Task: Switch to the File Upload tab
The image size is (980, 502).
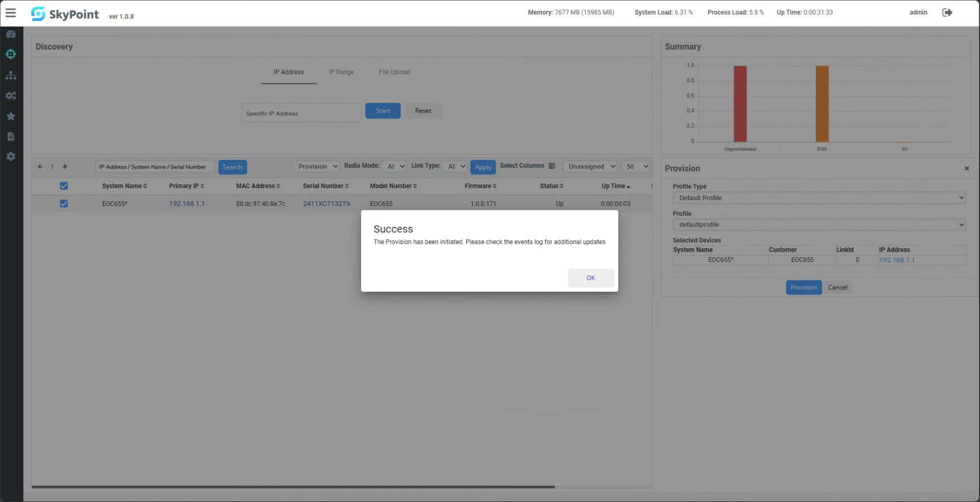Action: click(394, 72)
